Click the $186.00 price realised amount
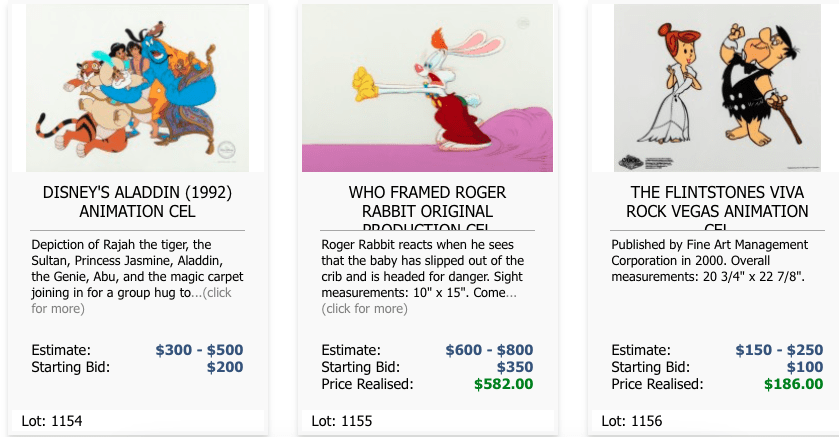 click(x=793, y=384)
